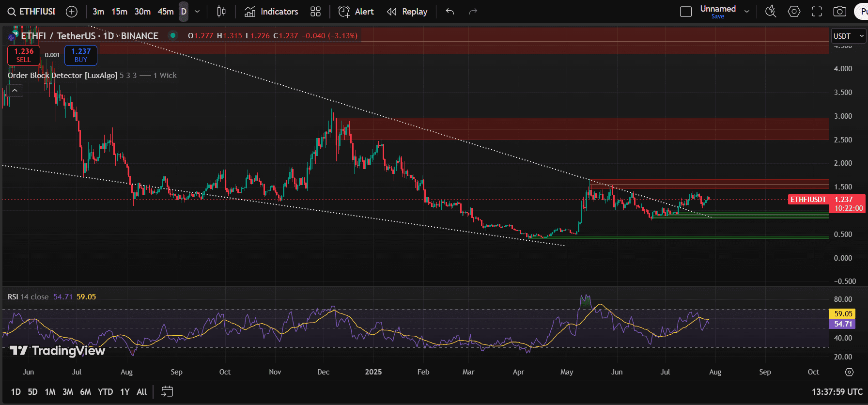Select the 6M date range tab
Screen dimensions: 868x405
click(x=85, y=392)
